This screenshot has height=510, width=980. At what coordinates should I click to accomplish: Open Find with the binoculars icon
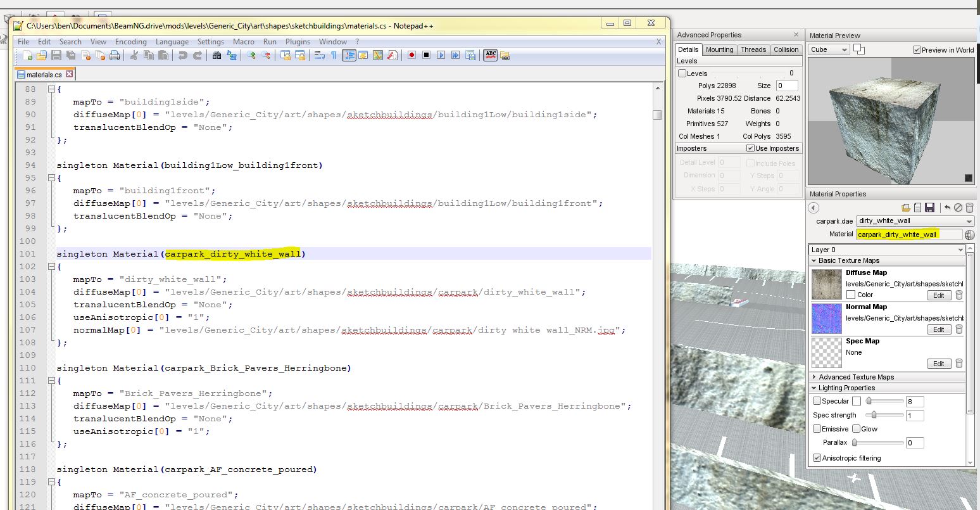pyautogui.click(x=217, y=56)
